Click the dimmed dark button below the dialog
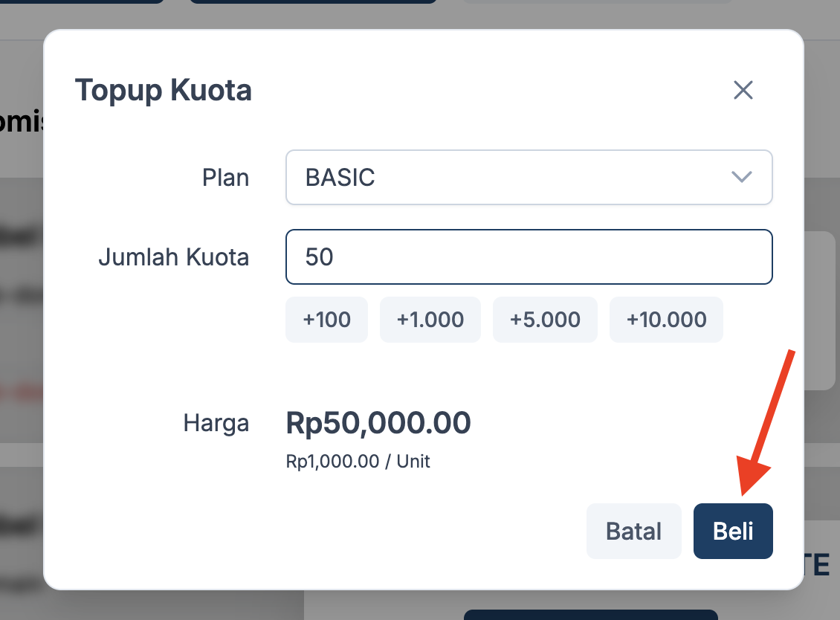The image size is (840, 620). point(591,615)
